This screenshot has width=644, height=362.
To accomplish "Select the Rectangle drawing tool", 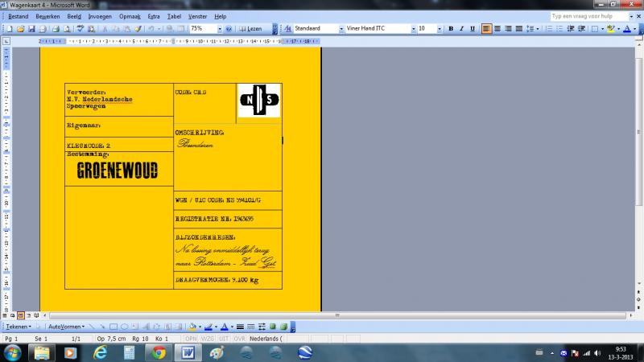I will click(x=114, y=327).
